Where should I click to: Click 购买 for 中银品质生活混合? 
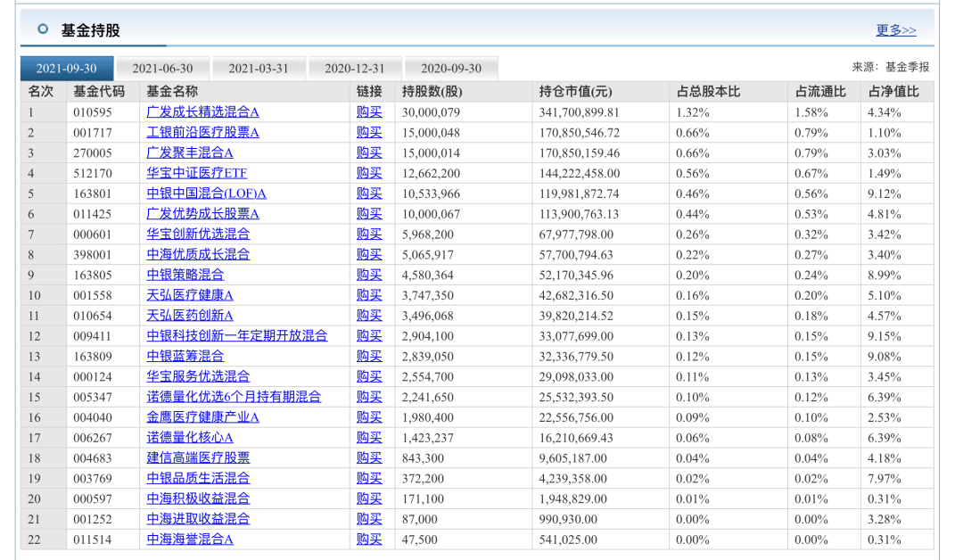click(x=369, y=478)
